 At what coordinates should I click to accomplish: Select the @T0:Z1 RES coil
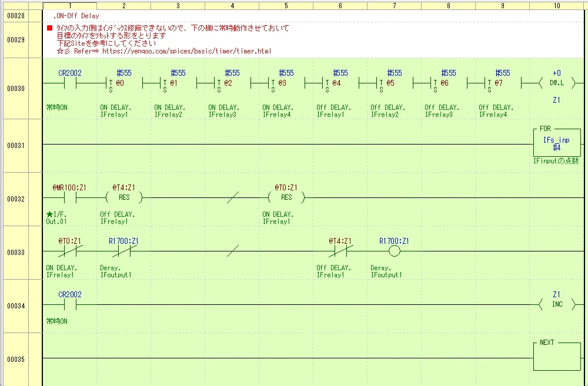[x=286, y=197]
